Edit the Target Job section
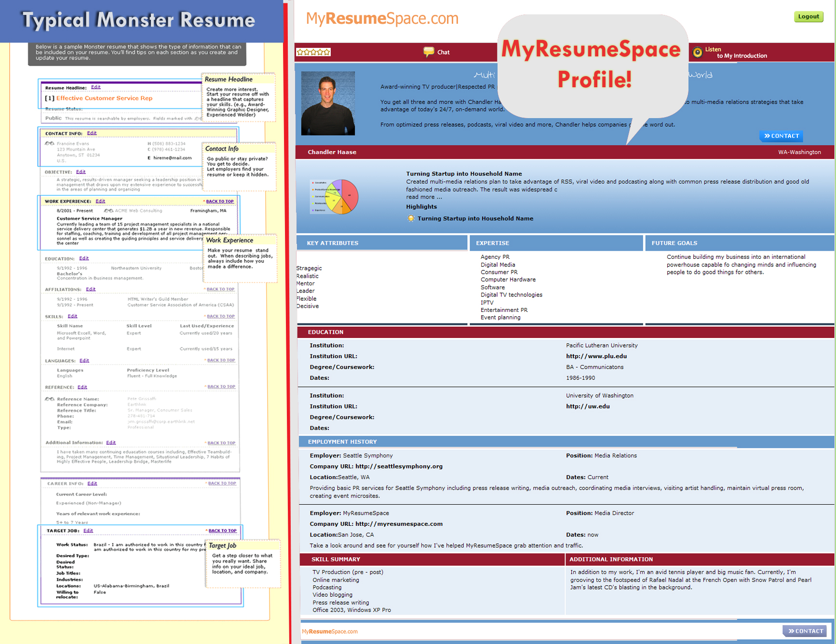Viewport: 836px width, 644px height. pyautogui.click(x=88, y=531)
